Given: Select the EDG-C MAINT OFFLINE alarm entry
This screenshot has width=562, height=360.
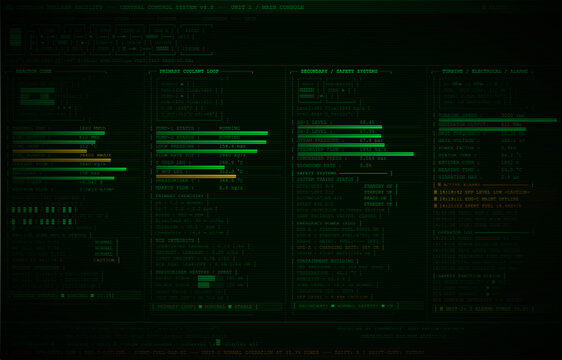Looking at the screenshot, I should (476, 199).
